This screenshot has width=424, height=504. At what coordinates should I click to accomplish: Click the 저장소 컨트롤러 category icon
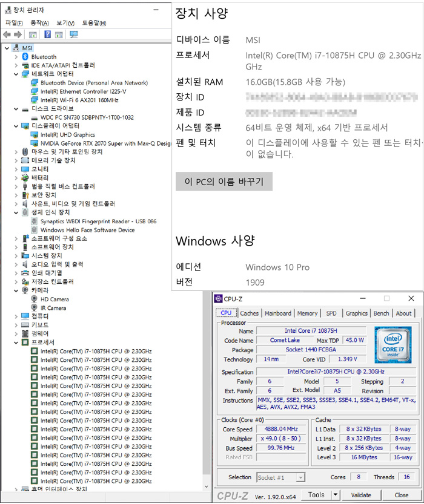25,281
